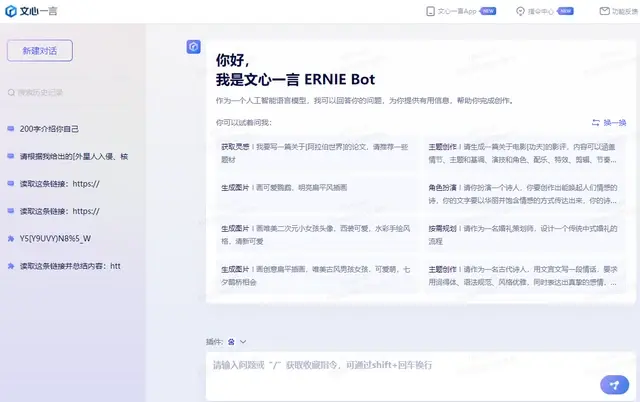Screen dimensions: 640x402
Task: Open history item Y5{Y9UVY)N8%5_W
Action: (x=55, y=238)
